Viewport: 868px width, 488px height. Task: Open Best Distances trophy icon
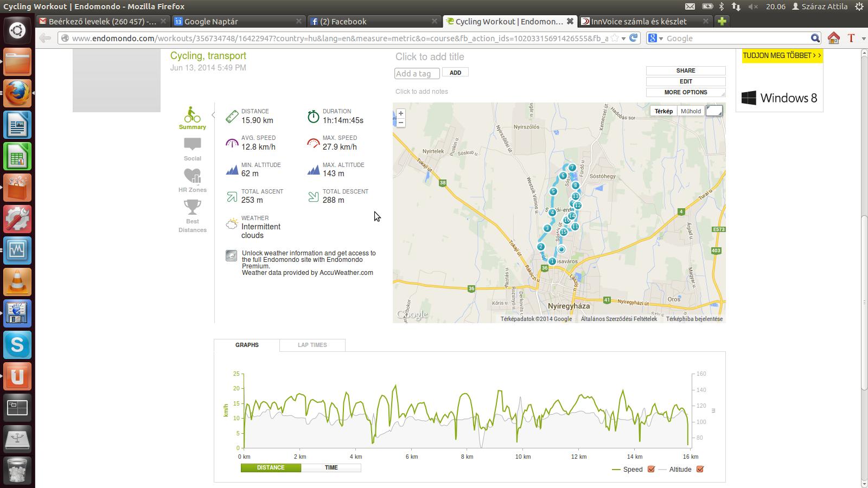192,216
